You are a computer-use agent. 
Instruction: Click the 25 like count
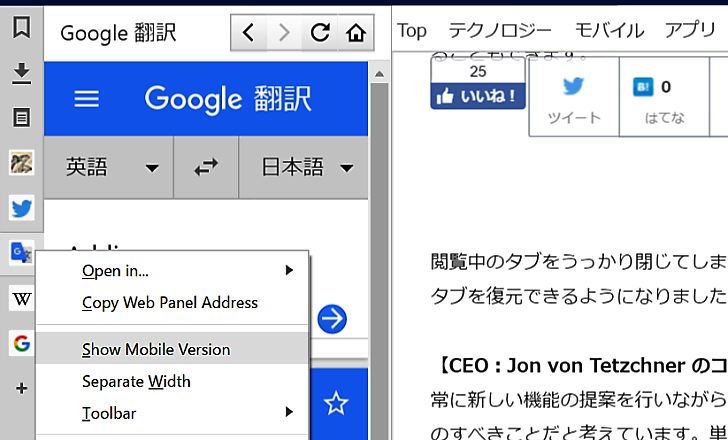coord(478,71)
